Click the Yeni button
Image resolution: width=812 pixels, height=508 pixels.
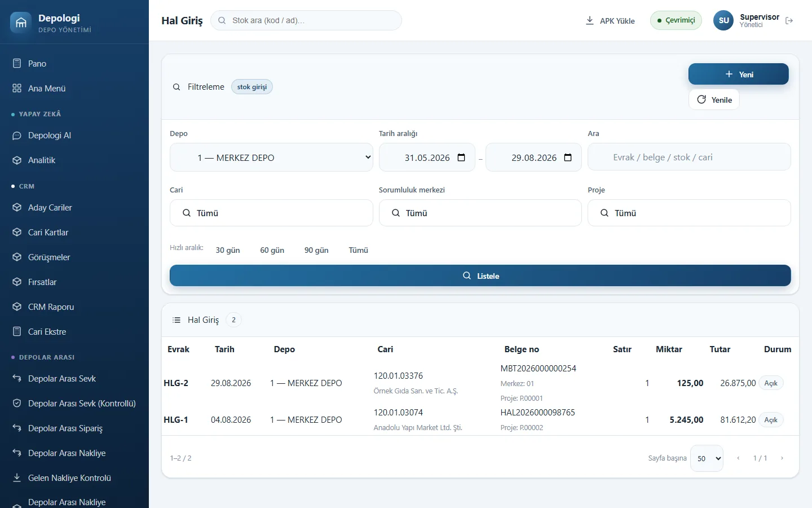point(739,74)
